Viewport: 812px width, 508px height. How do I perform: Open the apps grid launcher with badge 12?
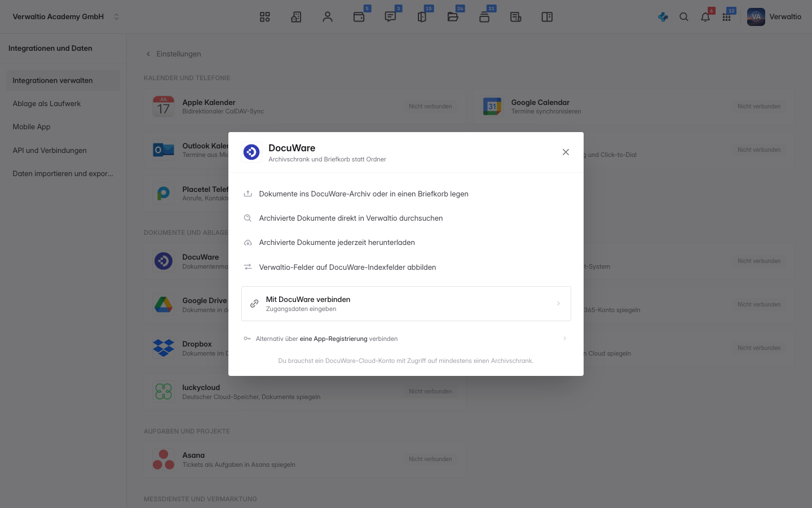(727, 17)
